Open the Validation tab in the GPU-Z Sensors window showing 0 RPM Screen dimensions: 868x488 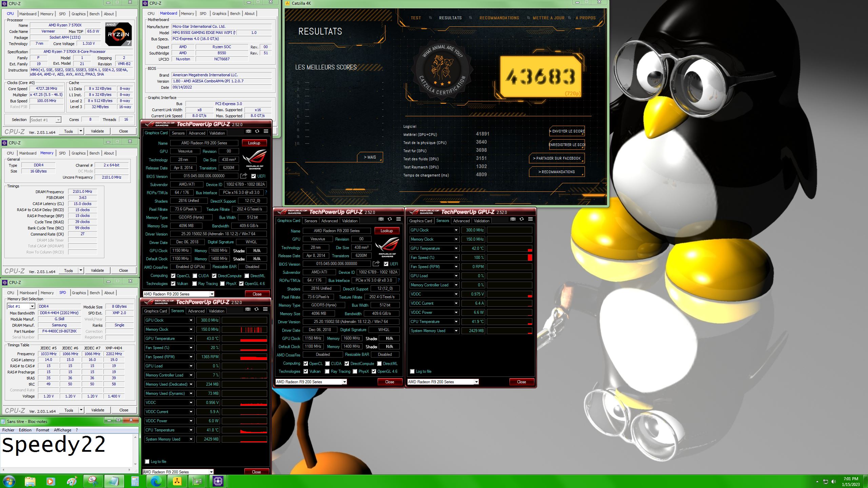(x=481, y=221)
